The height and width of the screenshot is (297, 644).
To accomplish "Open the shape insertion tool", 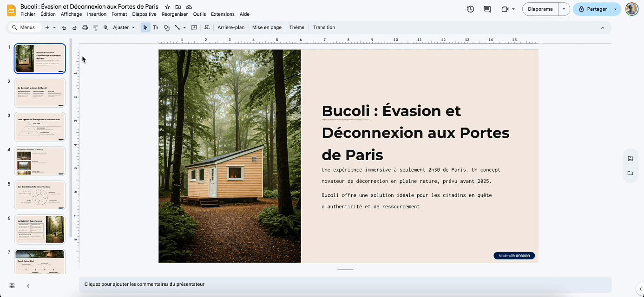I will [166, 27].
